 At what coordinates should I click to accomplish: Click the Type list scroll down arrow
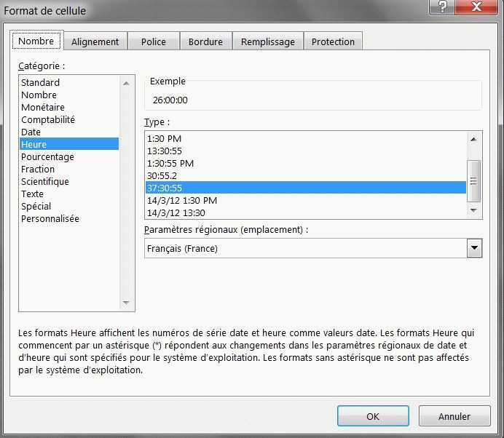[x=473, y=210]
